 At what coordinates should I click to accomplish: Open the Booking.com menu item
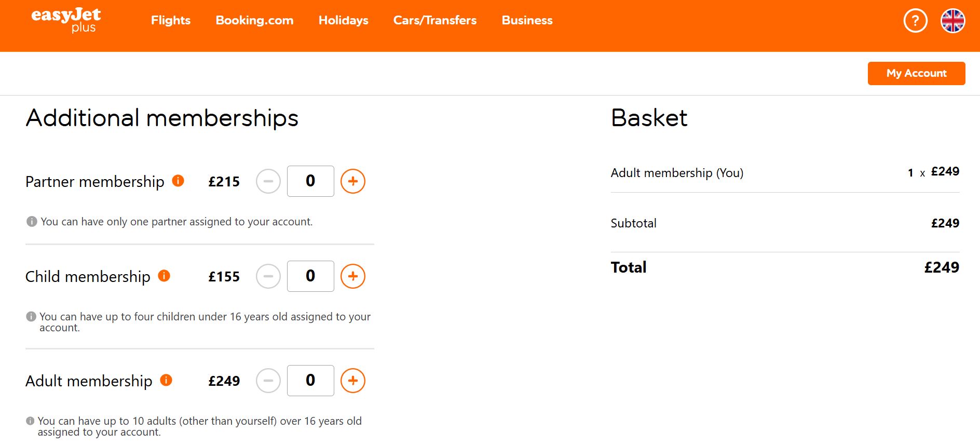254,20
